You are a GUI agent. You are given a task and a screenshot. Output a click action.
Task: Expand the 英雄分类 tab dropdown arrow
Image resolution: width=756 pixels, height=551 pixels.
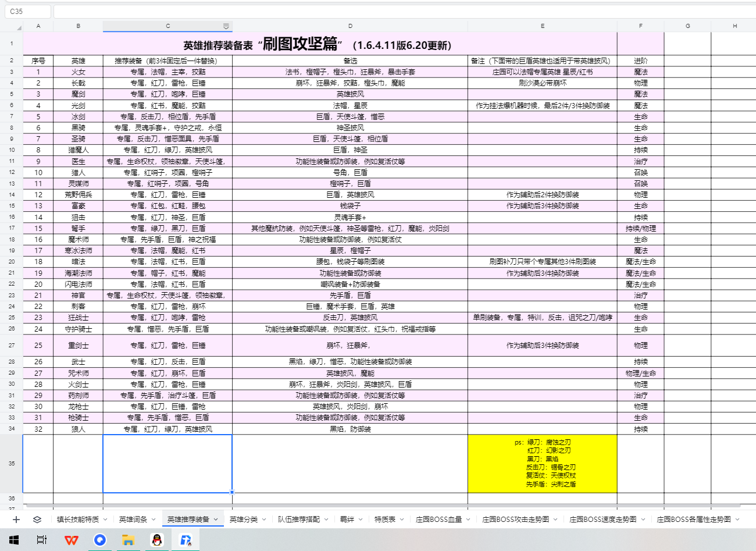pyautogui.click(x=264, y=520)
